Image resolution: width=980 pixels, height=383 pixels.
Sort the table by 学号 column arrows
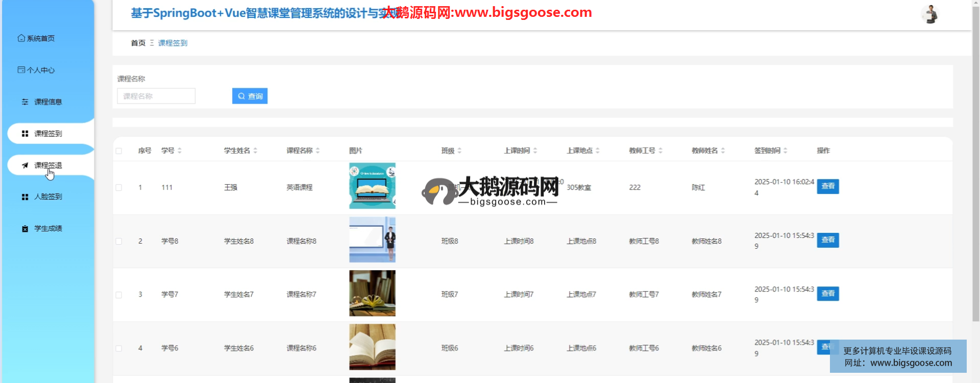180,151
